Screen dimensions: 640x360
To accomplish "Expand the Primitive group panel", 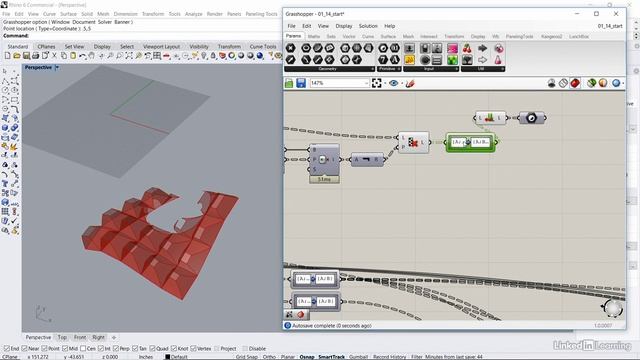I will (399, 69).
